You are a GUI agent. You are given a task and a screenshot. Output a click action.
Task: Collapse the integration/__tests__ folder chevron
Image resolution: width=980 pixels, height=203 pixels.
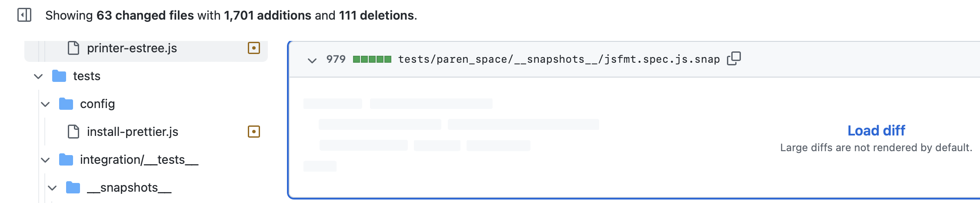click(x=45, y=160)
